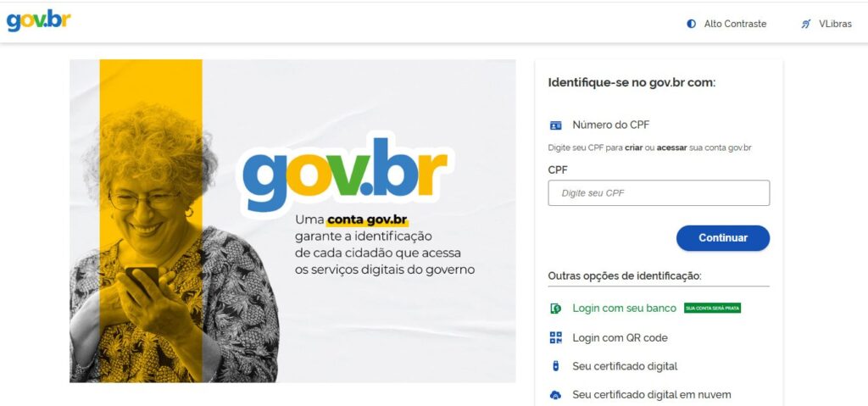This screenshot has width=868, height=406.
Task: Select Login com QR code
Action: click(x=620, y=338)
